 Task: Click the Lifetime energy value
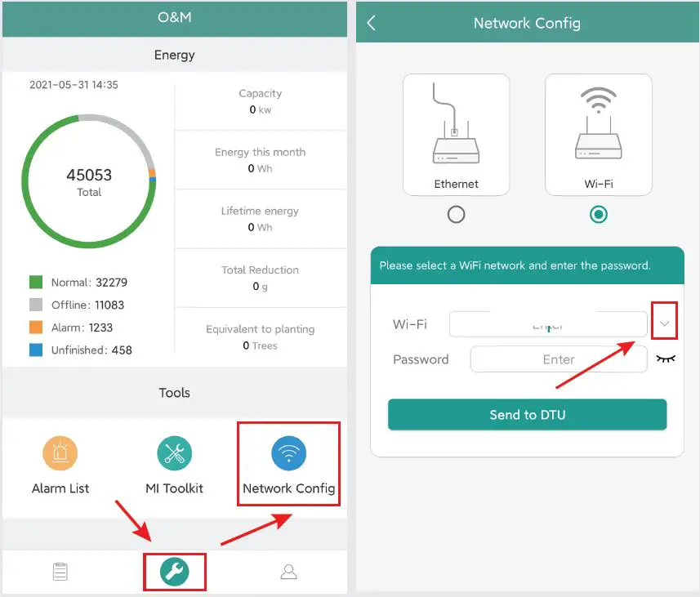pyautogui.click(x=261, y=227)
